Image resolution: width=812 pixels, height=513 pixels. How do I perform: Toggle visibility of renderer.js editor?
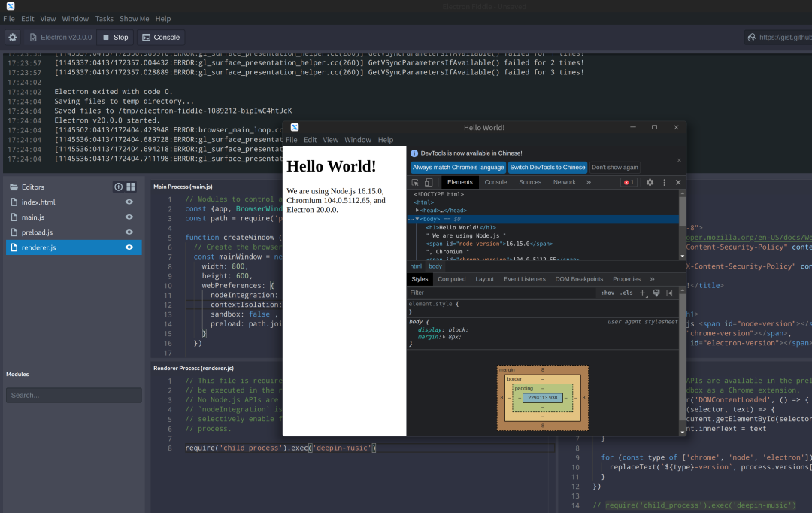(x=129, y=247)
